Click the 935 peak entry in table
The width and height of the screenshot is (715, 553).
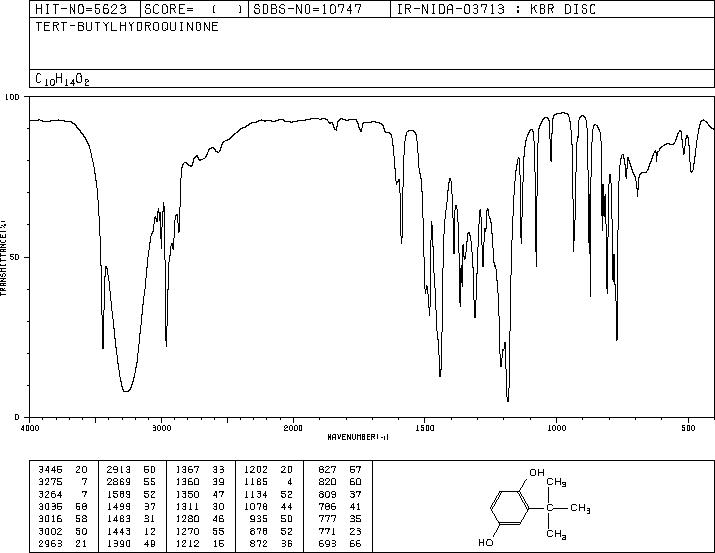(271, 519)
